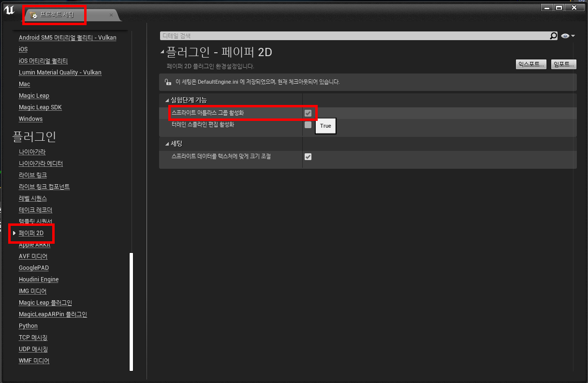The height and width of the screenshot is (383, 588).
Task: Select GooglePAD plugin settings
Action: pyautogui.click(x=34, y=268)
